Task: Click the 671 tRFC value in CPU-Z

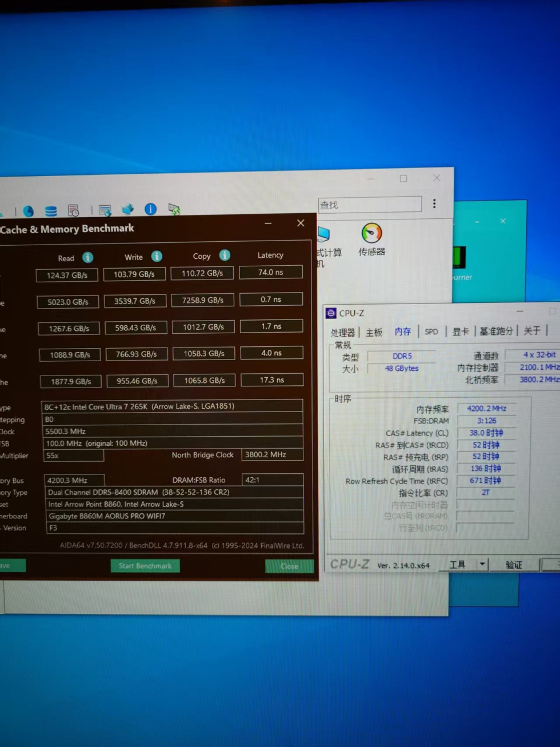Action: click(486, 481)
